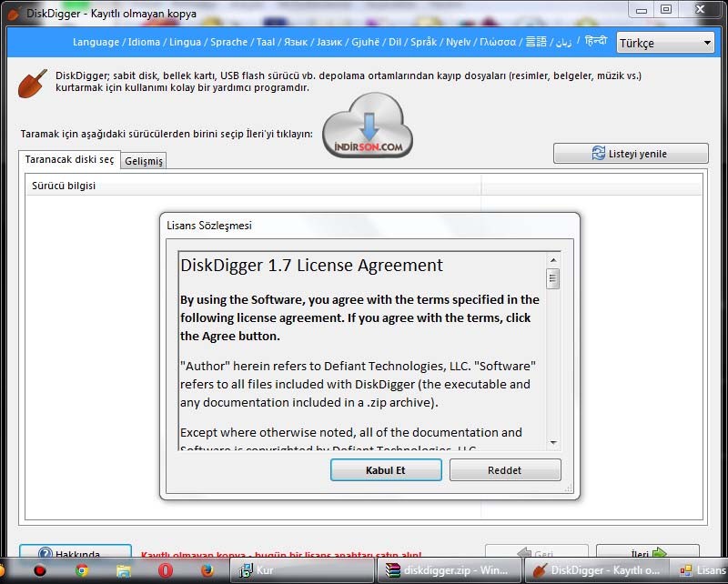Click the license text scroll-down arrow
Viewport: 728px width, 584px height.
[x=553, y=442]
